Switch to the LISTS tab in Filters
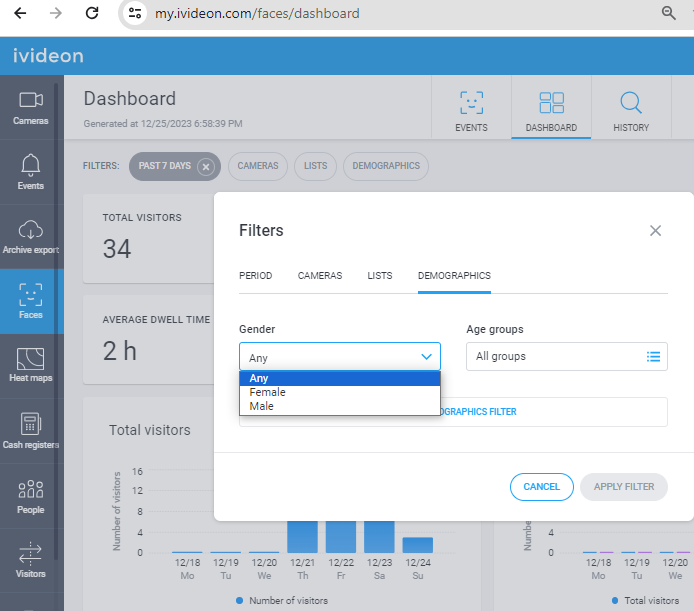Screen dimensions: 694x611 (380, 276)
